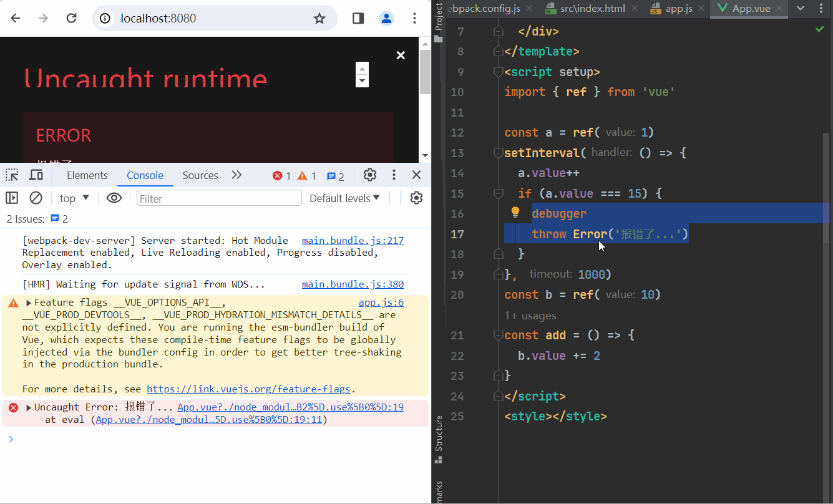Click the red error count badge
Screen dimensions: 833x504
click(282, 176)
